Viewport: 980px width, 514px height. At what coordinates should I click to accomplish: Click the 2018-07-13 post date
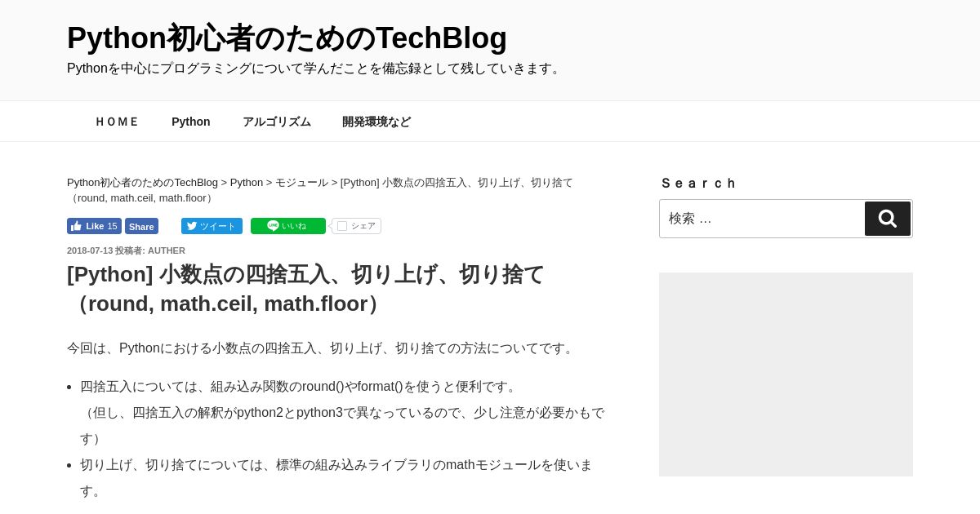[x=90, y=250]
